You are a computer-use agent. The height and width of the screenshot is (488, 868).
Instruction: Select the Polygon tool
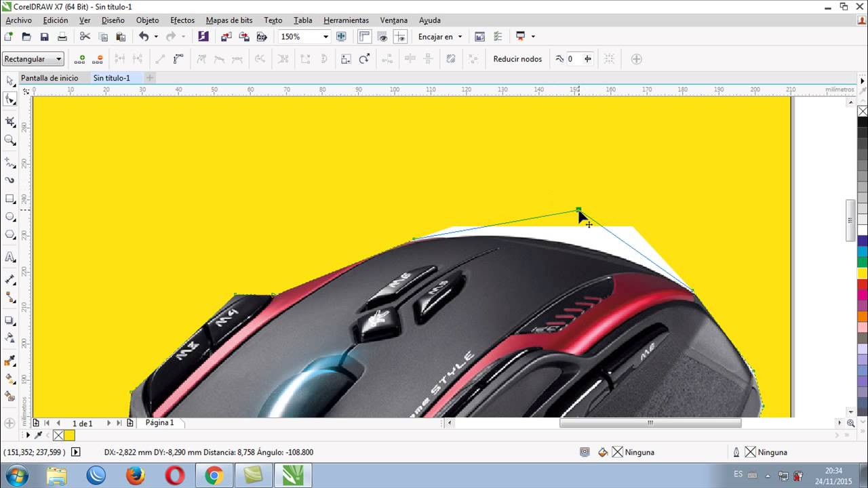tap(9, 235)
